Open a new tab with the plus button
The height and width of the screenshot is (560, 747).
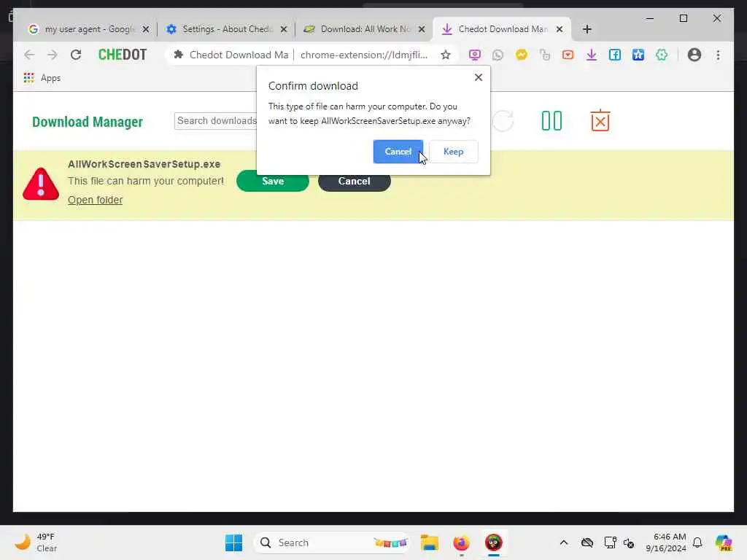[587, 29]
